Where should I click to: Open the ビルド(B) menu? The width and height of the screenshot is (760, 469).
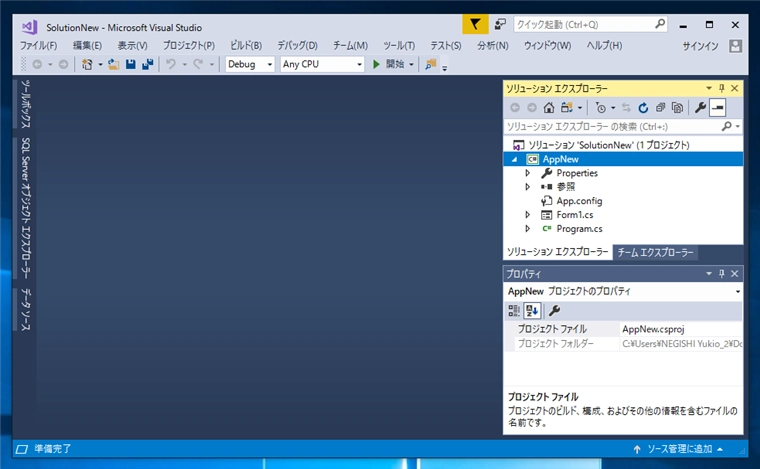point(246,46)
